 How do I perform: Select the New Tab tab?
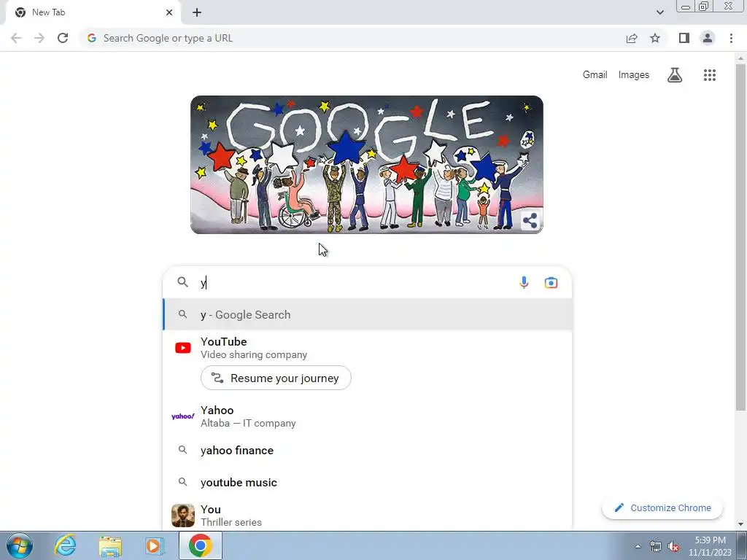click(93, 12)
